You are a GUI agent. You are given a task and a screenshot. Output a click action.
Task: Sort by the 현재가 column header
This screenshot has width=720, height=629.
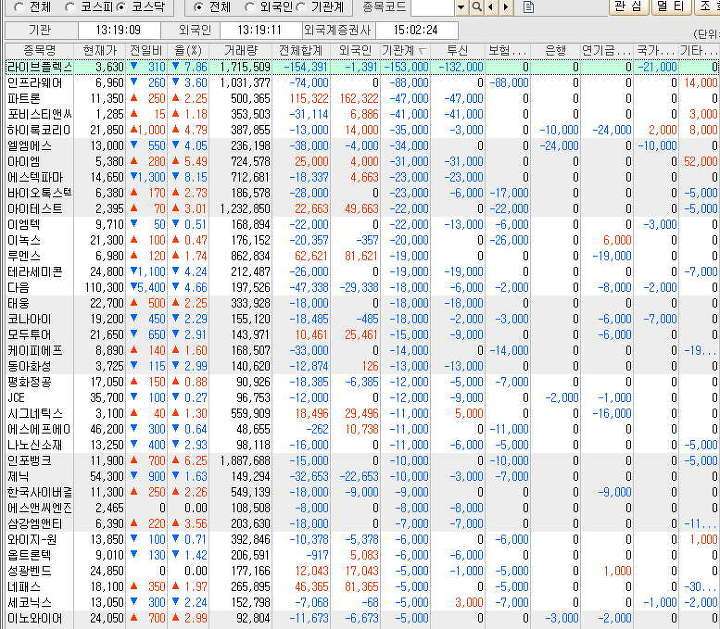pyautogui.click(x=100, y=51)
